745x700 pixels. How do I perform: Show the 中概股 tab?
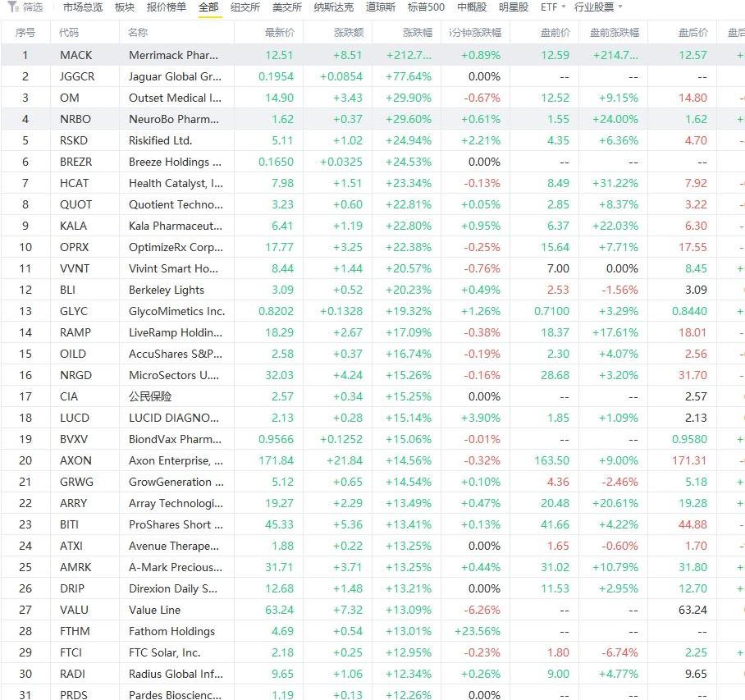tap(472, 7)
